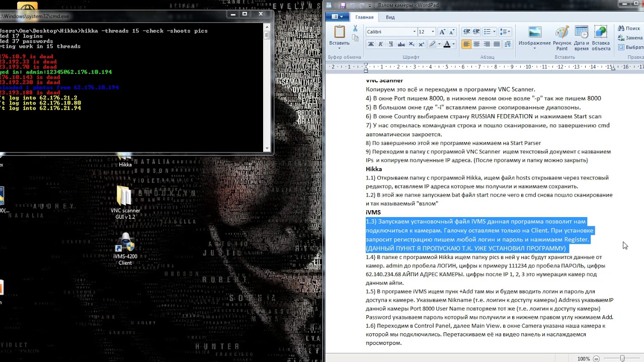Screen dimensions: 644x362
Task: Open the line spacing dropdown
Action: tap(505, 32)
